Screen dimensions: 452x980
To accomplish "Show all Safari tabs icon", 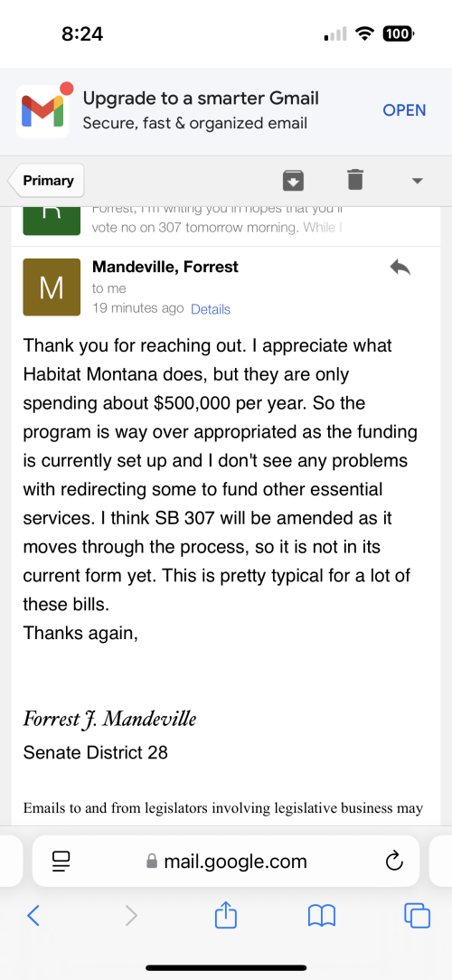I will click(x=418, y=916).
